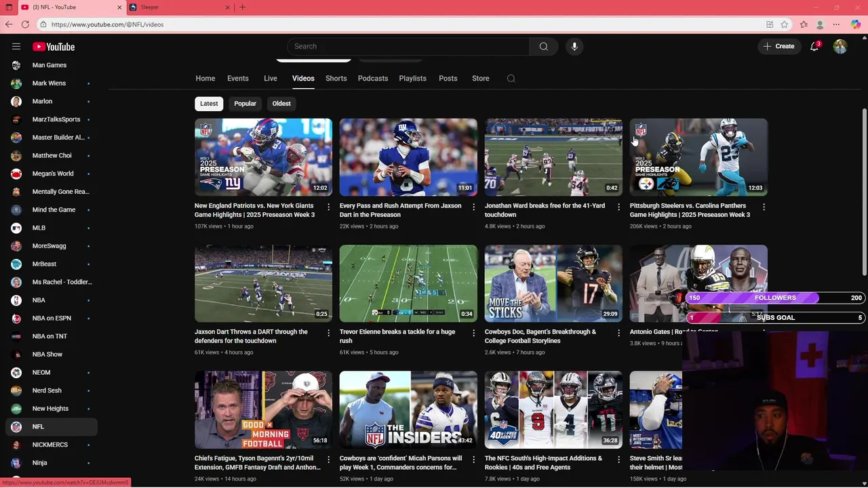The image size is (868, 488).
Task: Click the YouTube logo
Action: [x=54, y=47]
